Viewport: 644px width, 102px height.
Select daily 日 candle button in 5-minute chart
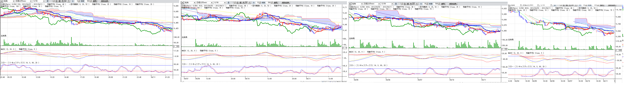point(57,1)
